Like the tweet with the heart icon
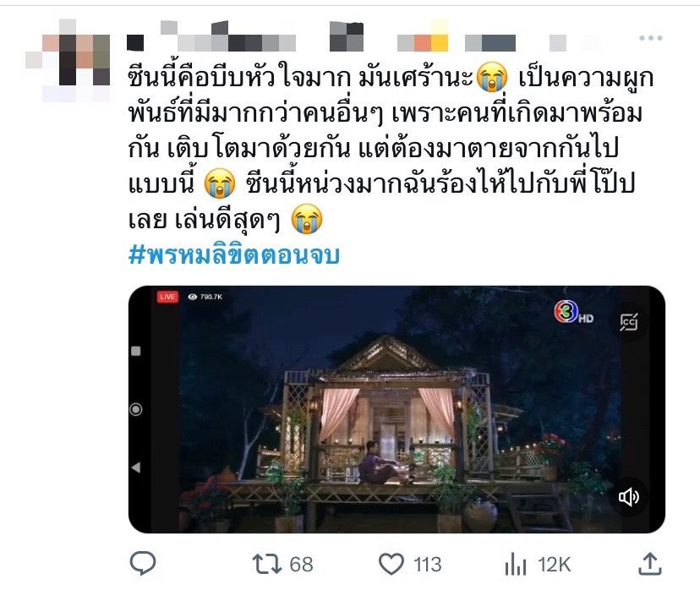 tap(391, 564)
